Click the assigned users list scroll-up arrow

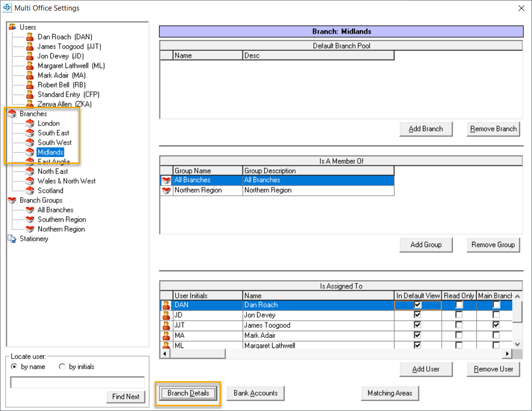tap(517, 296)
